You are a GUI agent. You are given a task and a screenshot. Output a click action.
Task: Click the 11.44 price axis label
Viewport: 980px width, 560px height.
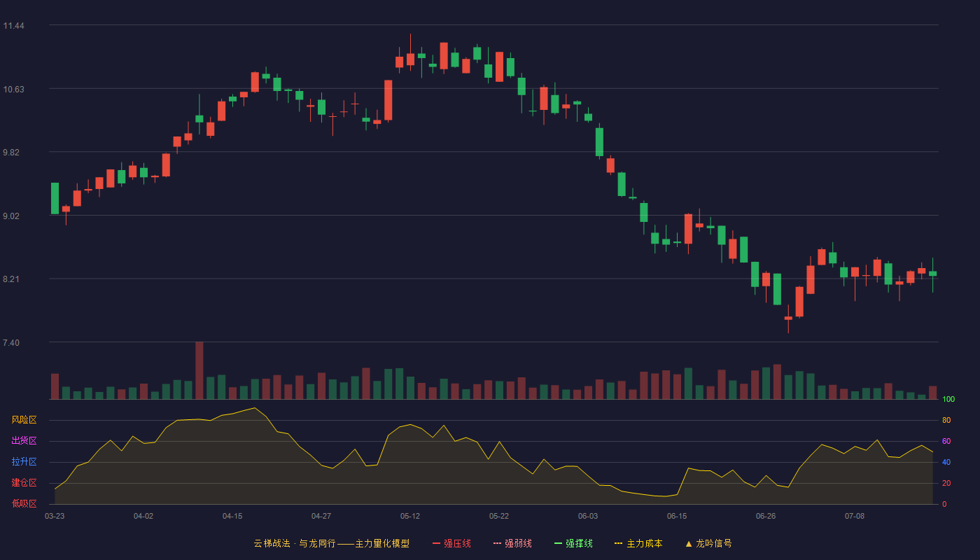[x=14, y=26]
